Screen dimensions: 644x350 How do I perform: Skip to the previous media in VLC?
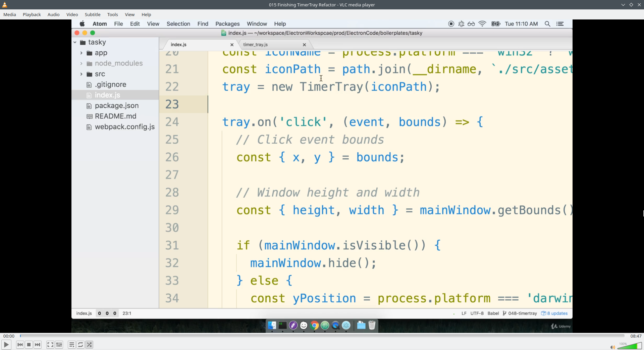(20, 345)
